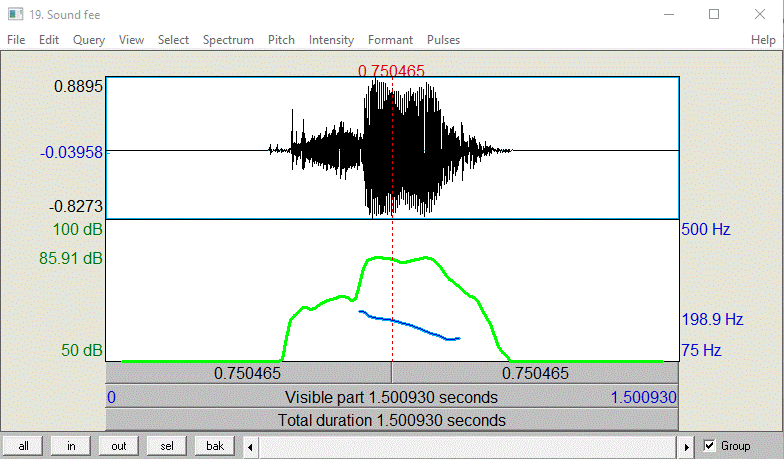
Task: Click the 75 Hz pitch floor label
Action: coord(701,350)
